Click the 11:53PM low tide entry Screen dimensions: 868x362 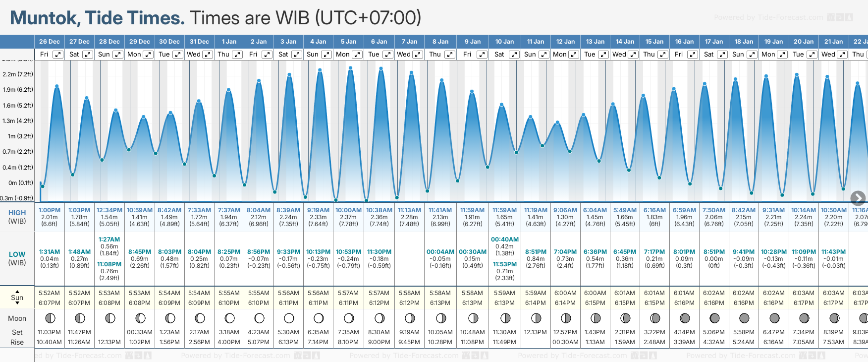click(x=505, y=264)
